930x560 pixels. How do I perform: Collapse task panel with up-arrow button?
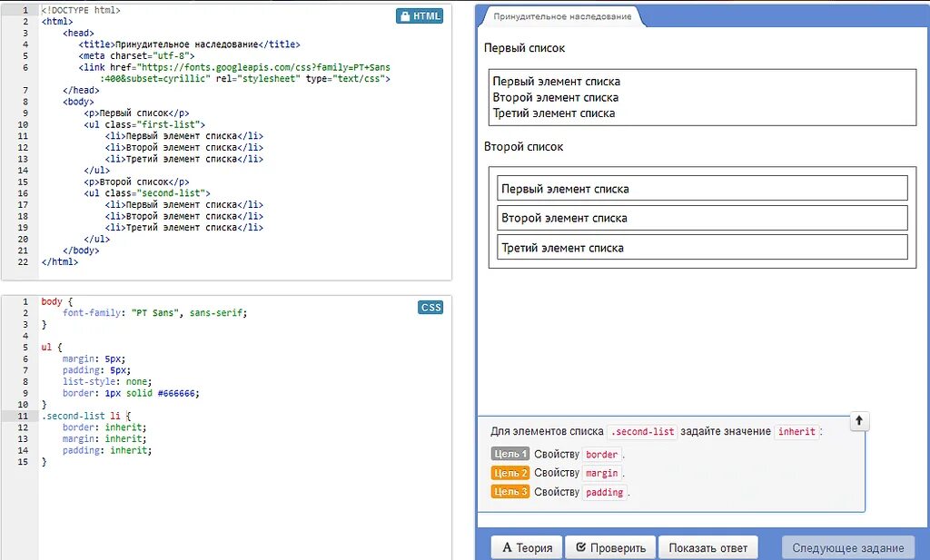(859, 421)
